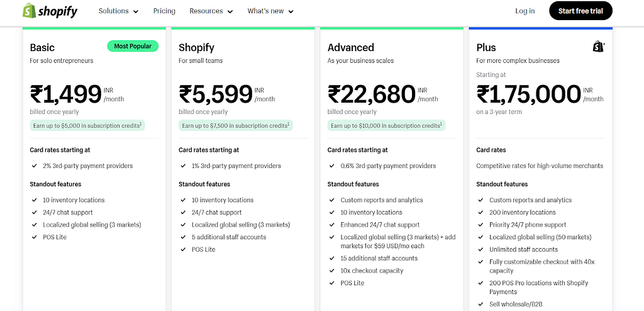Select the Shopify plan heading
This screenshot has height=311, width=644.
pyautogui.click(x=196, y=48)
